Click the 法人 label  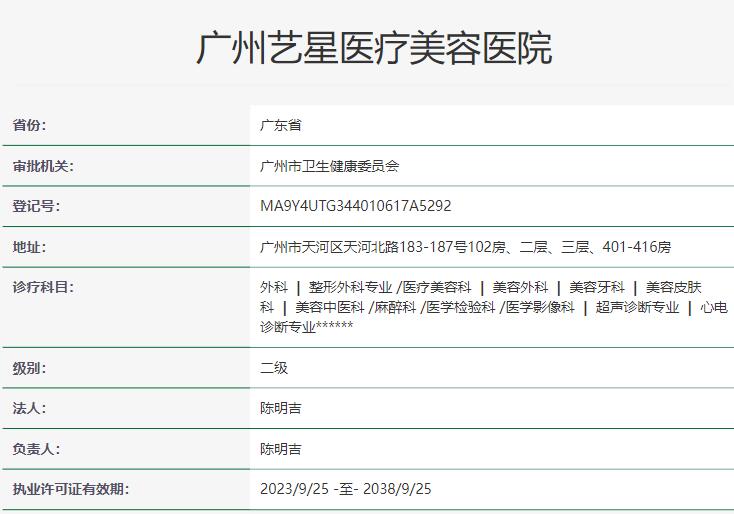coord(29,408)
